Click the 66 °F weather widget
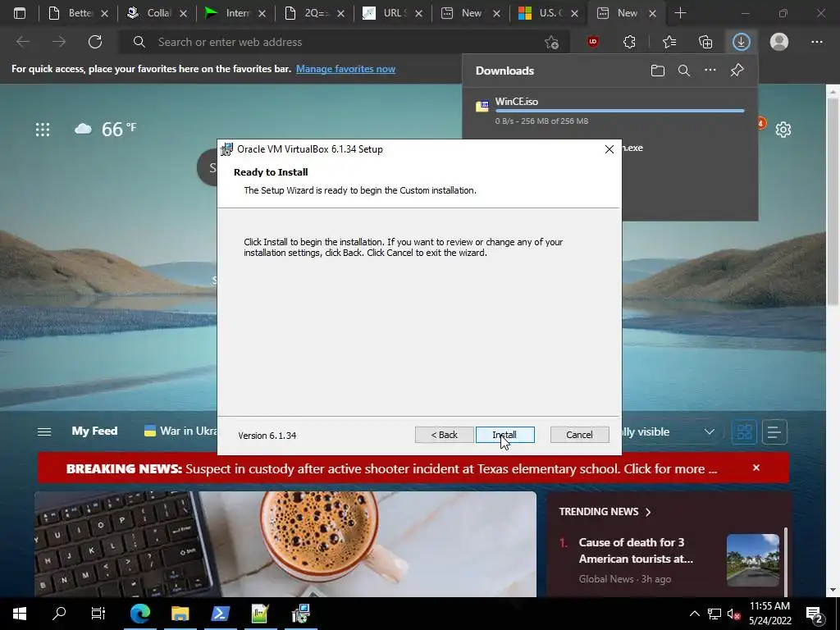Image resolution: width=840 pixels, height=630 pixels. pyautogui.click(x=106, y=129)
